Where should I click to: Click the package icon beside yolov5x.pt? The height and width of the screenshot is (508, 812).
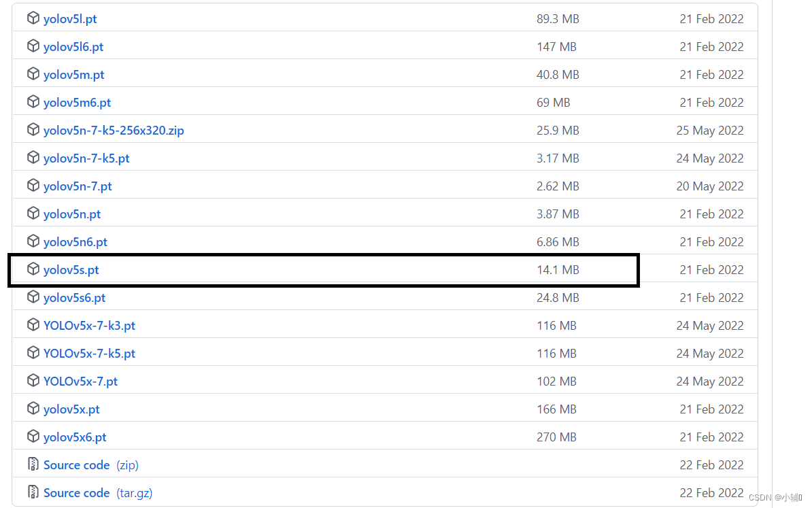point(33,409)
